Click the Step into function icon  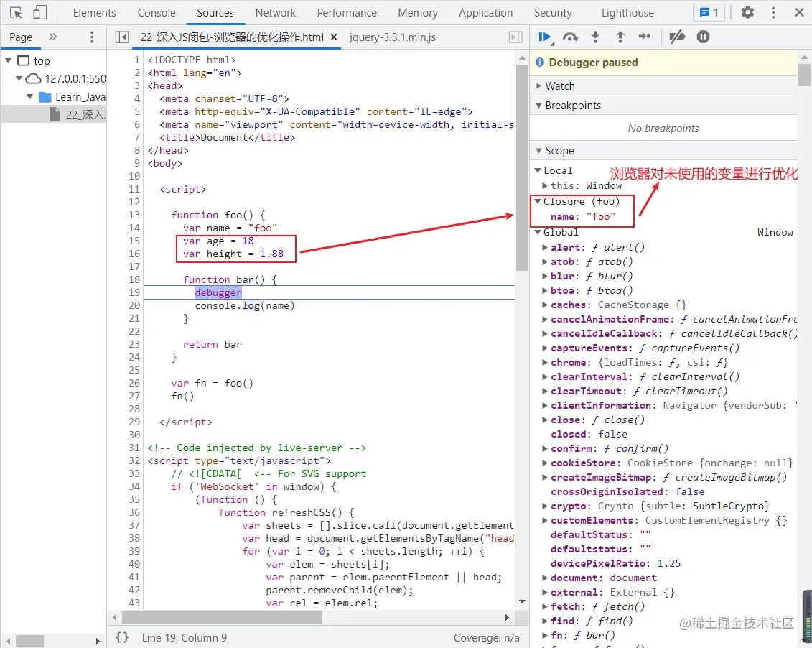(595, 37)
